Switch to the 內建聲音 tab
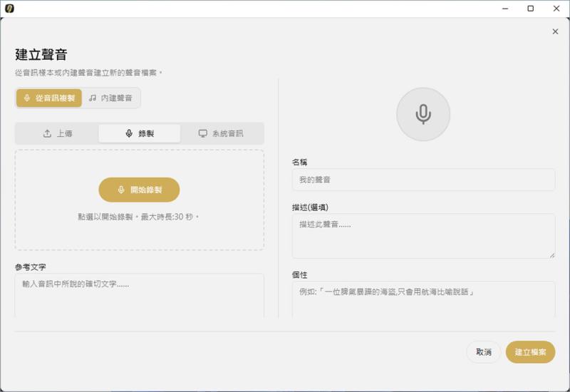 (x=110, y=98)
